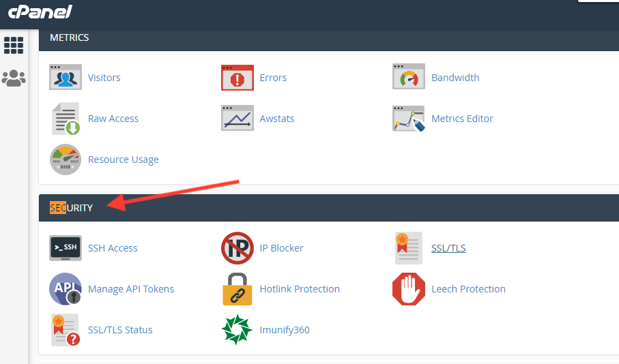
Task: Open the IP Blocker link
Action: pos(281,248)
